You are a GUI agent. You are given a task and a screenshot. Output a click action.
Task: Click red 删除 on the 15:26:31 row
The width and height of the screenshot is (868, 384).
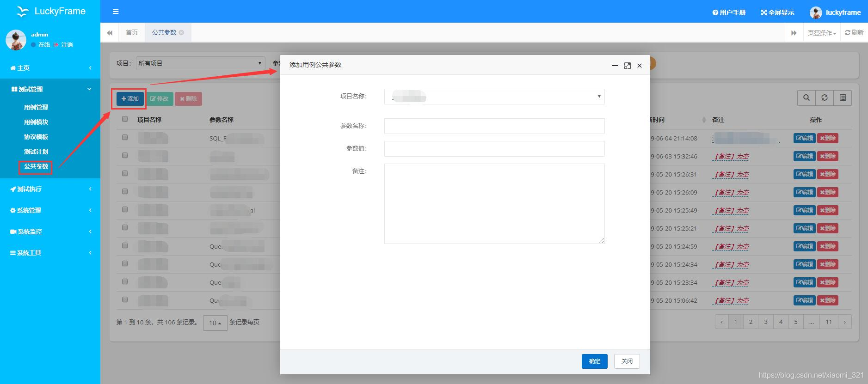[828, 174]
